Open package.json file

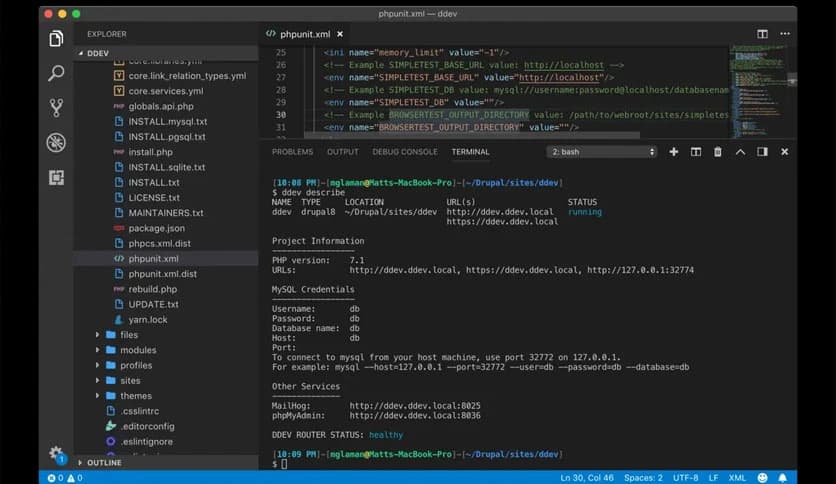[x=157, y=228]
